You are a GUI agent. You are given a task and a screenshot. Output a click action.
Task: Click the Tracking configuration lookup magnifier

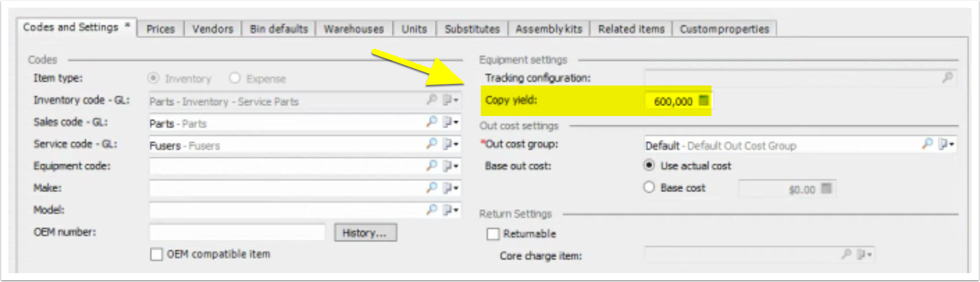point(948,78)
